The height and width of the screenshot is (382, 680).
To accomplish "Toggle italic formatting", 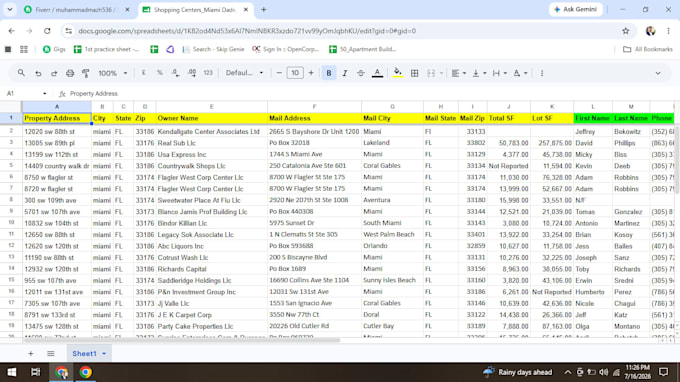I will (345, 73).
